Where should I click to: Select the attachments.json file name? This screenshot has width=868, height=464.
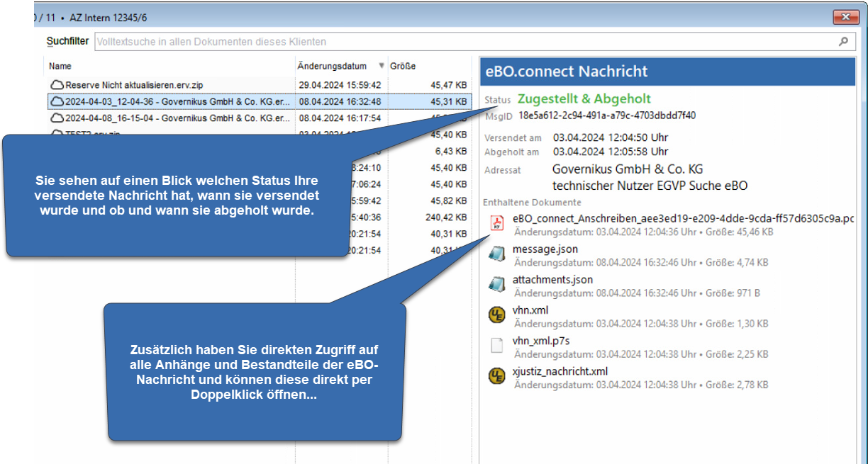click(x=552, y=280)
